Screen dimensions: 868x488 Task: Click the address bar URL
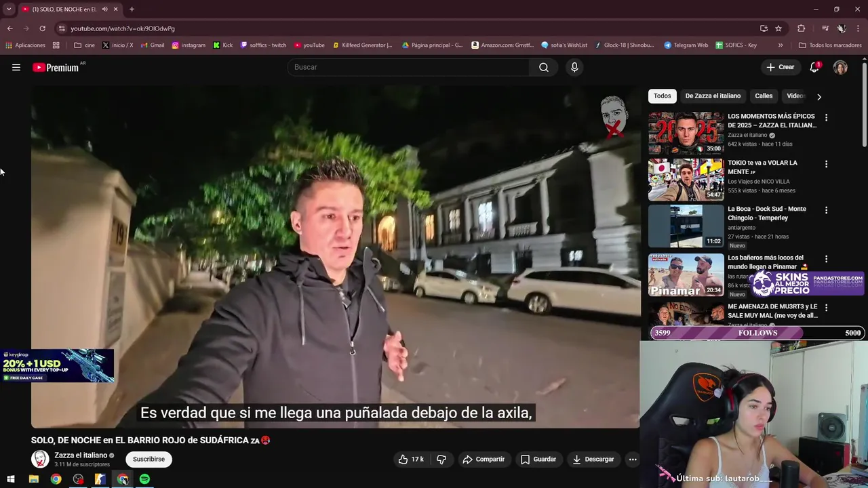pos(123,28)
